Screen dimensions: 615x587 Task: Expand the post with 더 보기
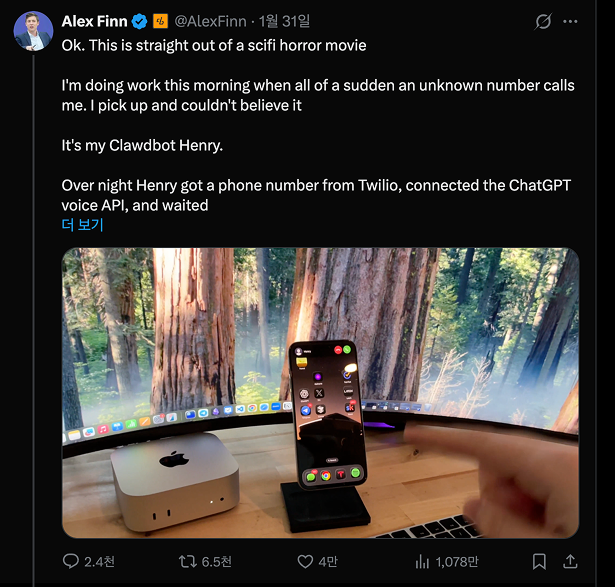click(x=82, y=225)
